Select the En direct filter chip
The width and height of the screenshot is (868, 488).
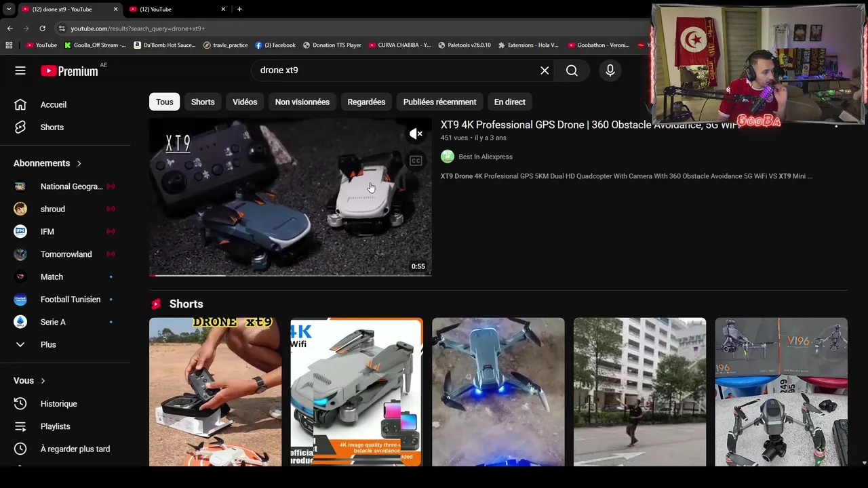pos(510,102)
